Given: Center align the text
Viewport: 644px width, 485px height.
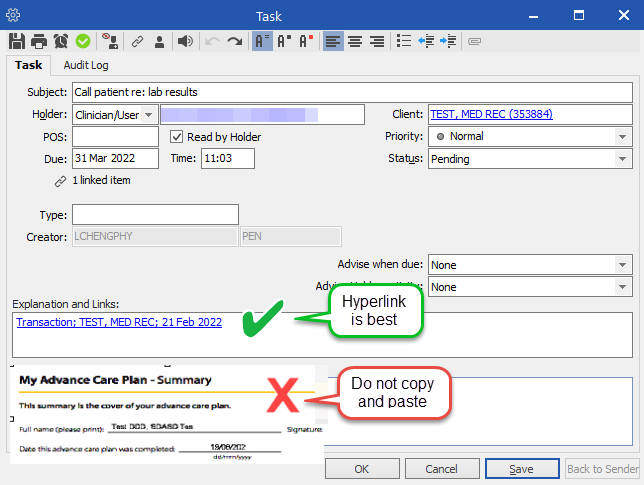Looking at the screenshot, I should coord(355,41).
